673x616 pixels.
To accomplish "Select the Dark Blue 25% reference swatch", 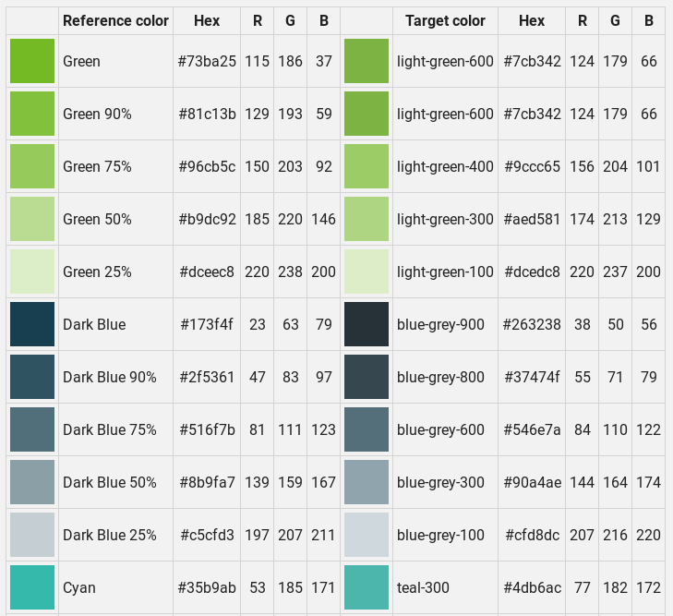I will pyautogui.click(x=32, y=535).
